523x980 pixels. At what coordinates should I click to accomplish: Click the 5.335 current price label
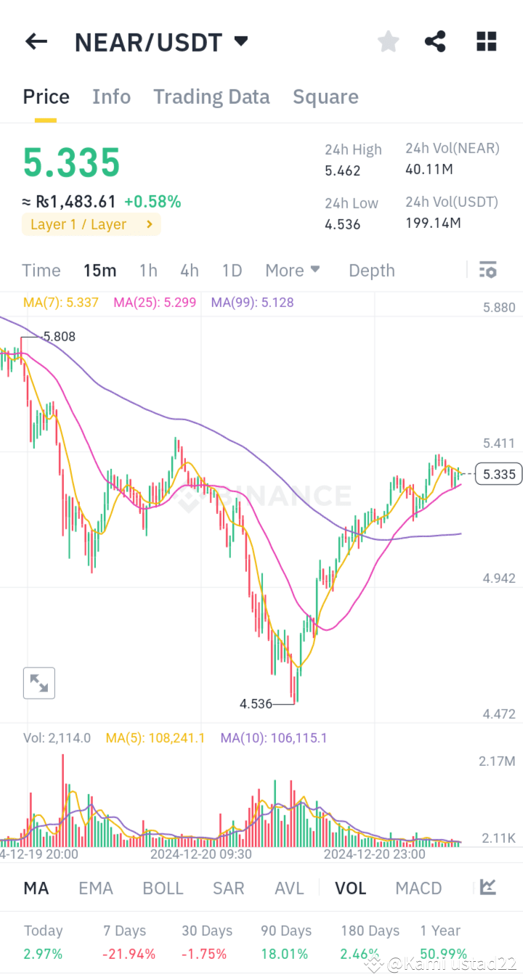pyautogui.click(x=498, y=474)
